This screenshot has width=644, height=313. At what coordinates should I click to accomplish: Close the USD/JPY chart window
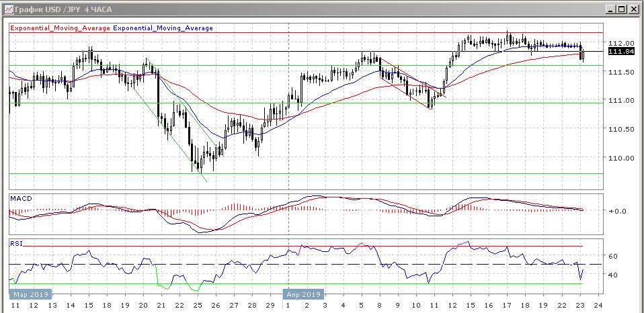(633, 9)
